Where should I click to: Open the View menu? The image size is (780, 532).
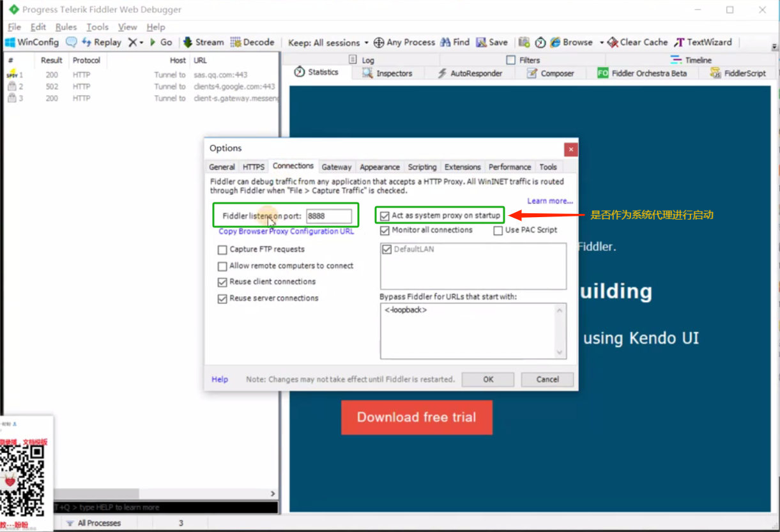[x=128, y=27]
